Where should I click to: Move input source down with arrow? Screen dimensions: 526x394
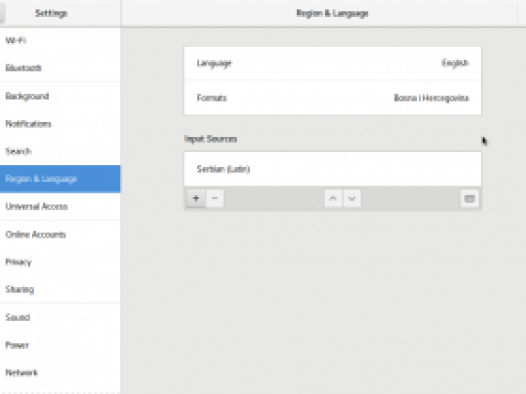[352, 198]
